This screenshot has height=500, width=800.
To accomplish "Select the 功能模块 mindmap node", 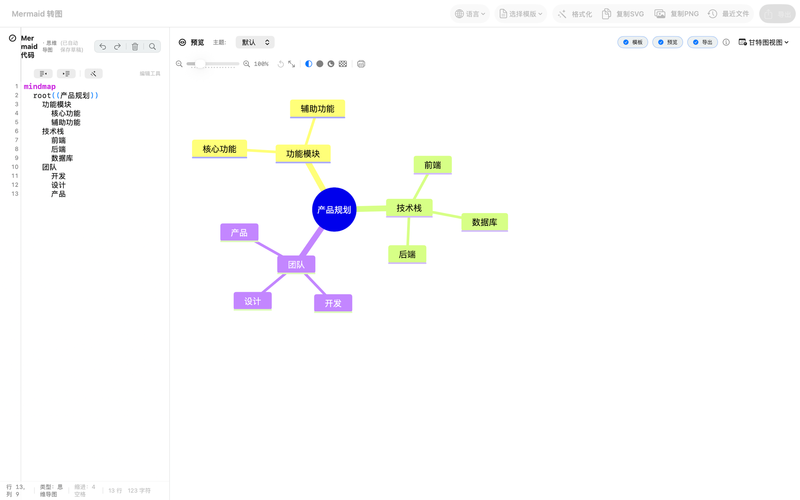I will pos(303,154).
